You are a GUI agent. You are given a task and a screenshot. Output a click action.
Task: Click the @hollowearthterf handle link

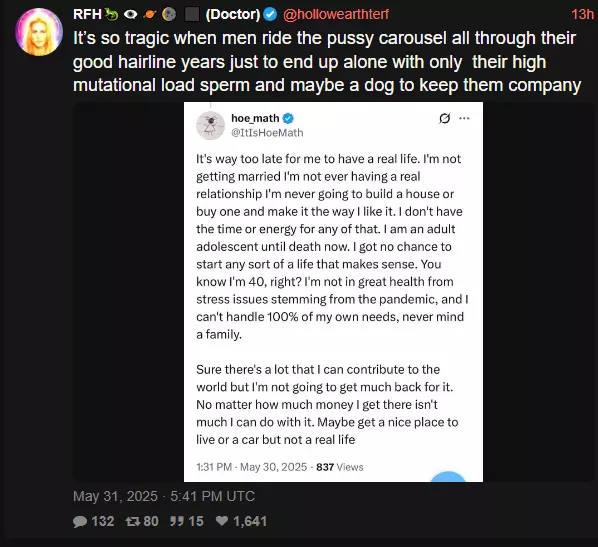coord(336,14)
